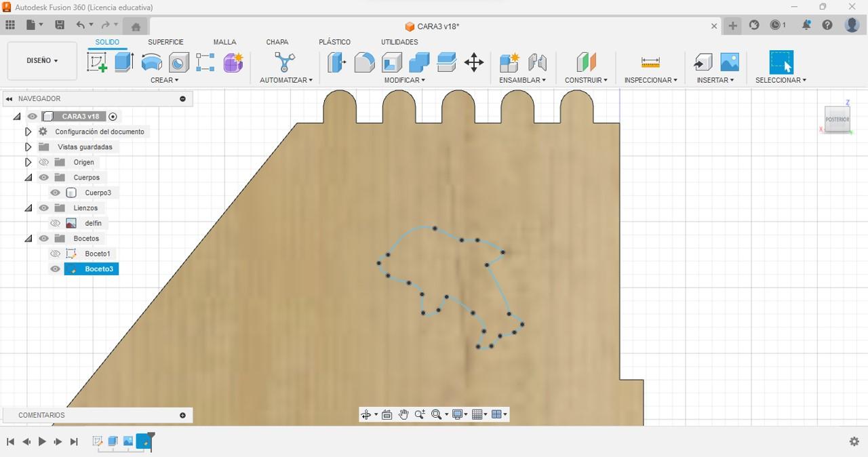Switch to the SOLIDO tab
The height and width of the screenshot is (457, 868).
[107, 42]
